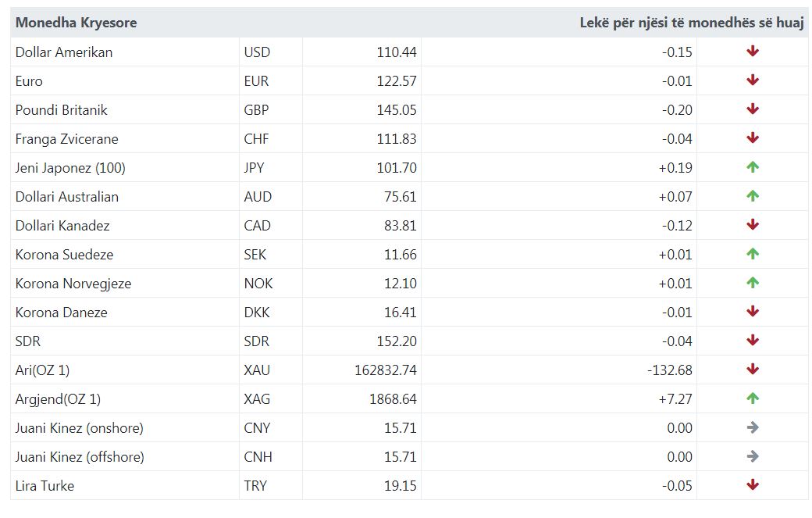Click the green up arrow for XAG

tap(753, 398)
